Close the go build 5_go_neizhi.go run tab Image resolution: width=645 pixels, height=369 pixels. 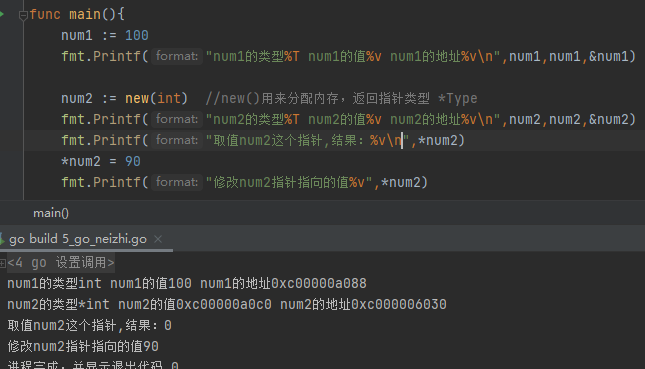158,239
